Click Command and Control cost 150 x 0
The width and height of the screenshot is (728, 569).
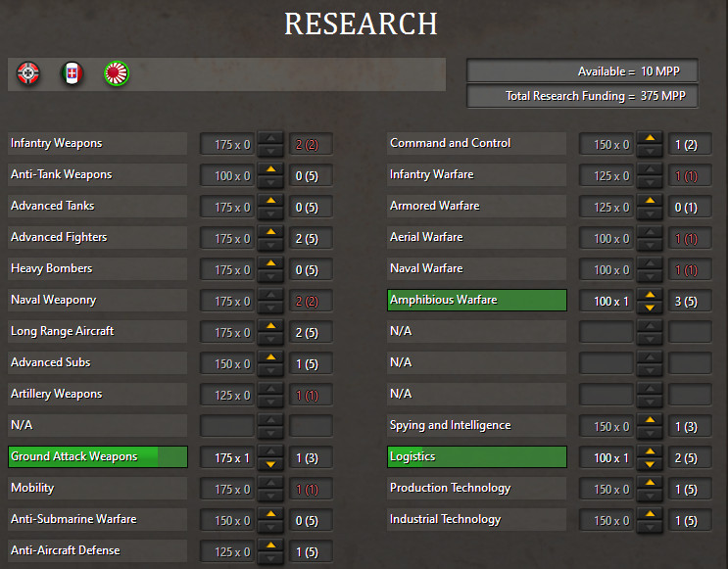coord(607,144)
